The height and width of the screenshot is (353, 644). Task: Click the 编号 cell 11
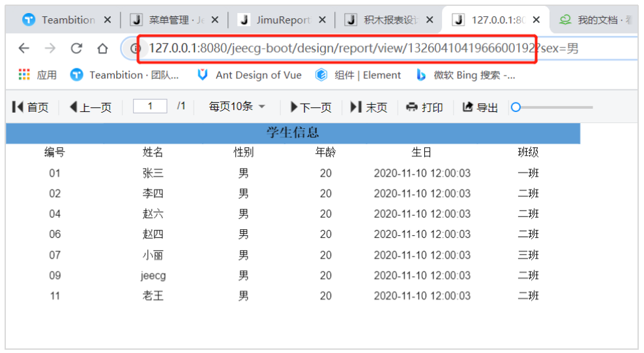(55, 296)
